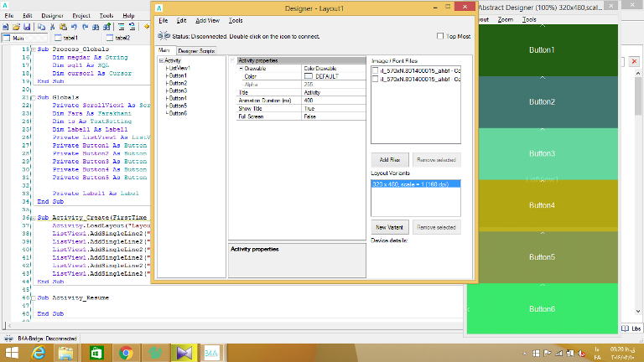The width and height of the screenshot is (644, 362).
Task: Click the Redo arrow icon
Action: 85,27
